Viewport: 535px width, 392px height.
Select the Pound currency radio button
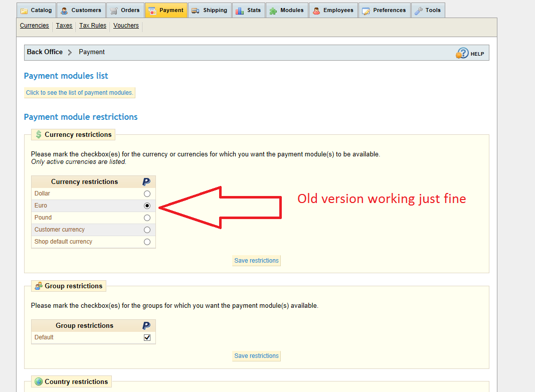[147, 218]
